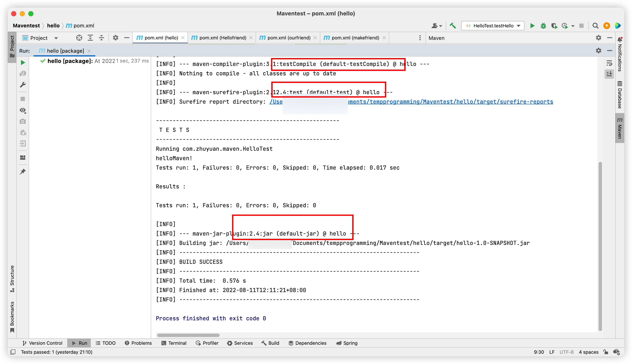Image resolution: width=632 pixels, height=364 pixels.
Task: Open Version Control tool window
Action: click(42, 343)
